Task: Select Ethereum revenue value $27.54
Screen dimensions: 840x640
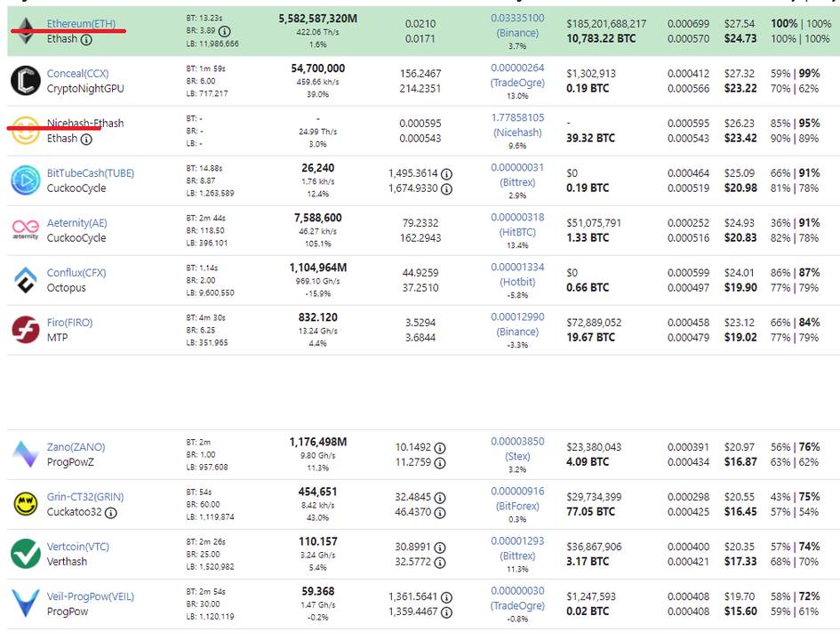Action: pyautogui.click(x=740, y=24)
